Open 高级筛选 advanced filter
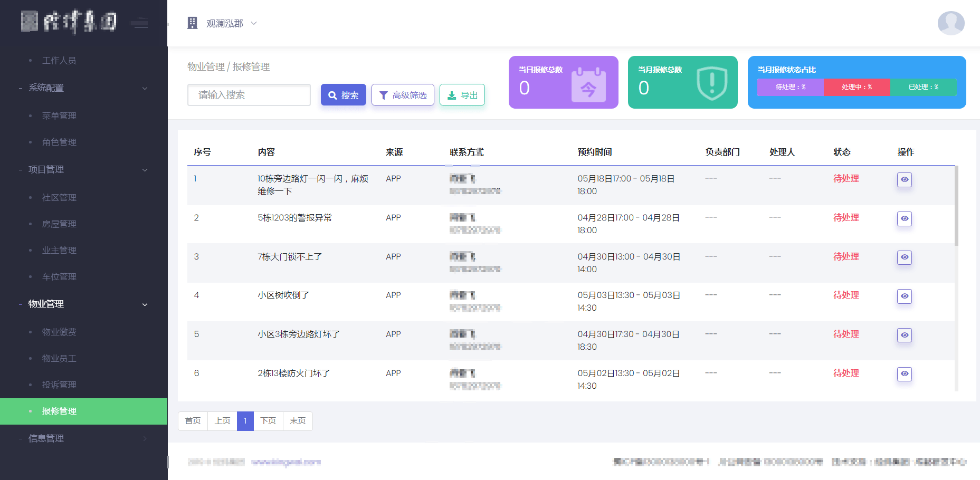 click(403, 95)
